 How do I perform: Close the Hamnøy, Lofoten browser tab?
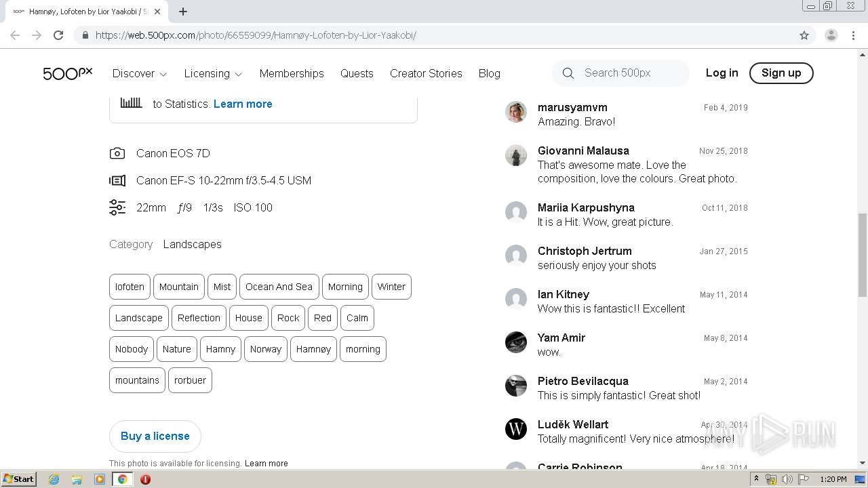pos(158,12)
